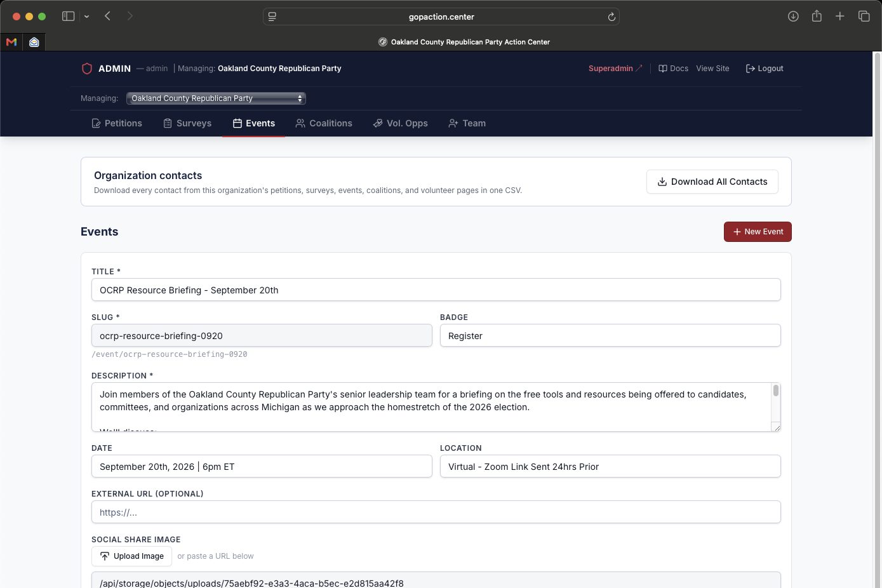This screenshot has width=882, height=588.
Task: Click the page reader icon in address bar
Action: click(272, 17)
